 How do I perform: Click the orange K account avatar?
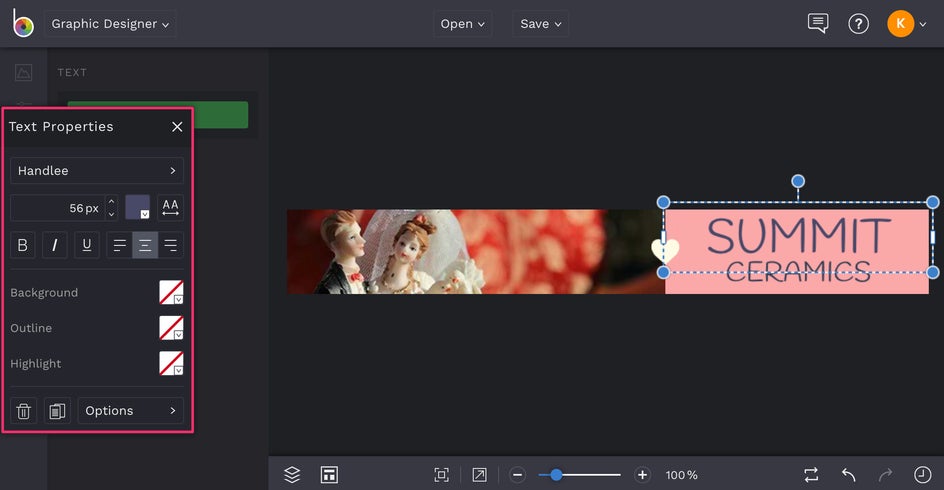901,23
